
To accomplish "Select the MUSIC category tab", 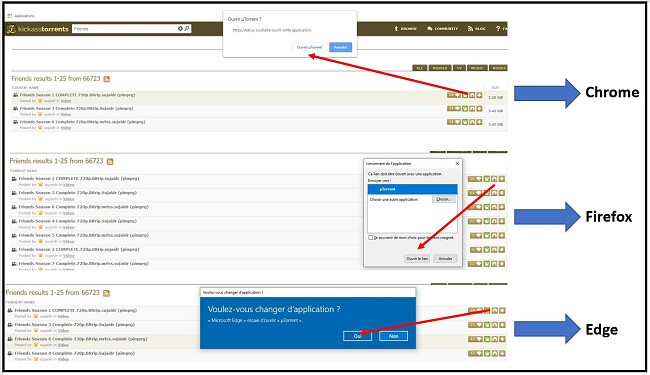I will [x=477, y=68].
